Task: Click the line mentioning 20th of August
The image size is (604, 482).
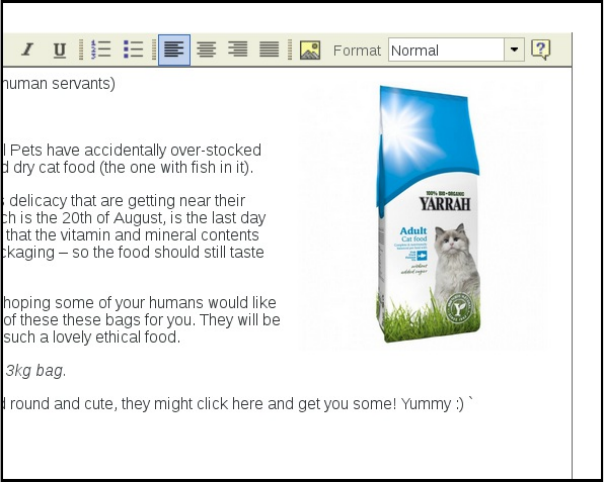Action: [x=134, y=218]
